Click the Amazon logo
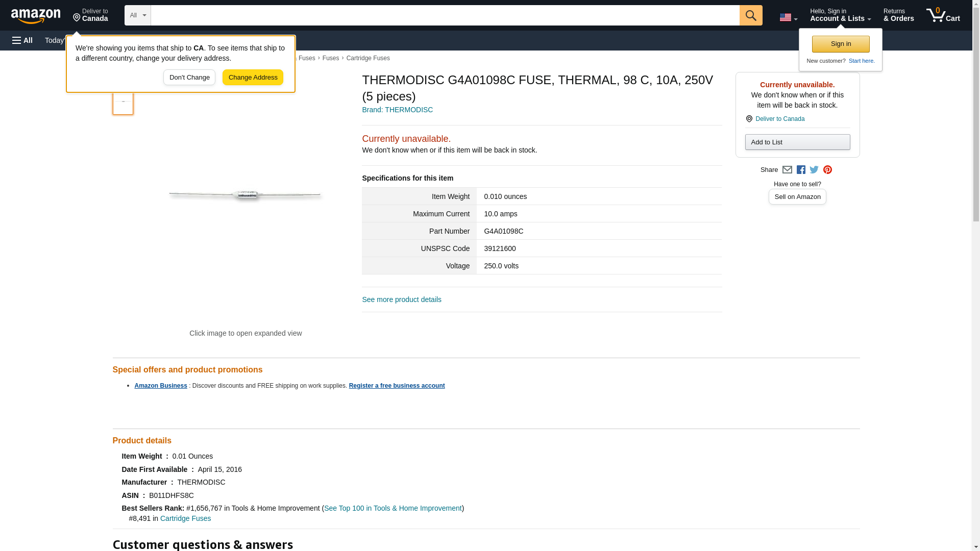Viewport: 980px width, 551px height. [36, 15]
